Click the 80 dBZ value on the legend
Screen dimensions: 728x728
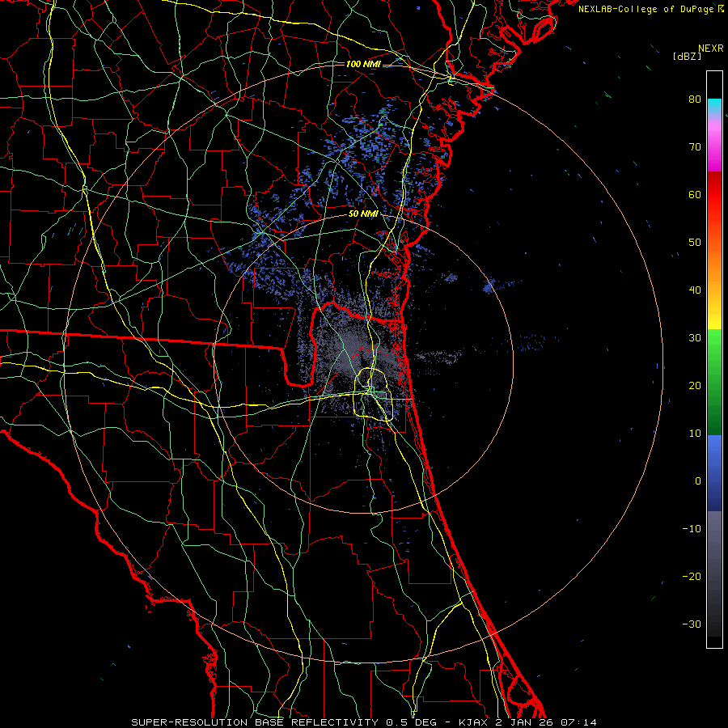tap(695, 99)
